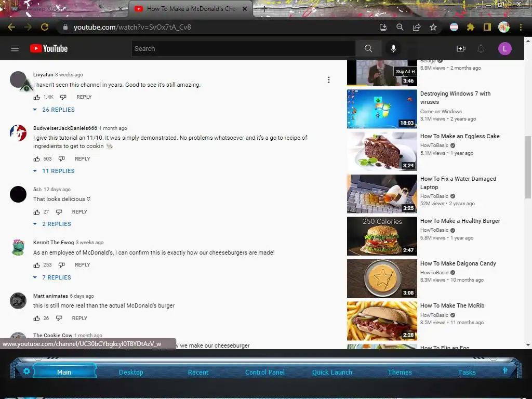Open the action menu on Livyatan's comment
532x399 pixels.
point(328,79)
